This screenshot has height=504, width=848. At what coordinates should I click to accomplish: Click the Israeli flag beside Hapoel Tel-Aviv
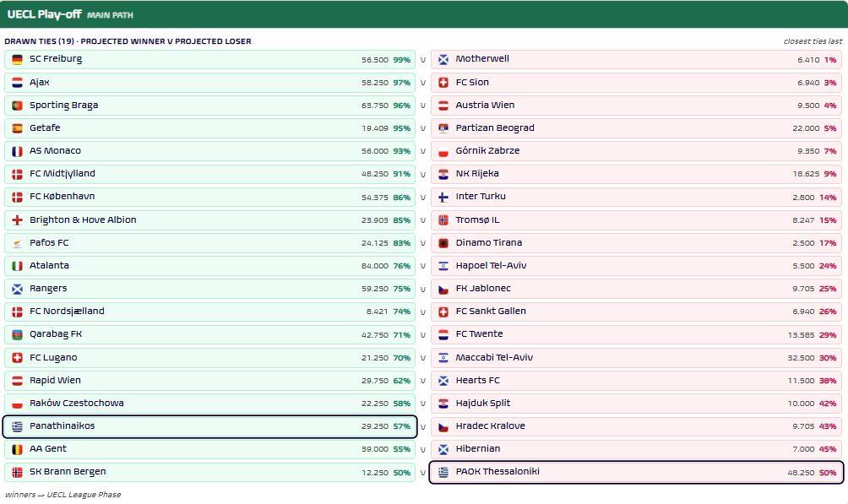click(443, 266)
